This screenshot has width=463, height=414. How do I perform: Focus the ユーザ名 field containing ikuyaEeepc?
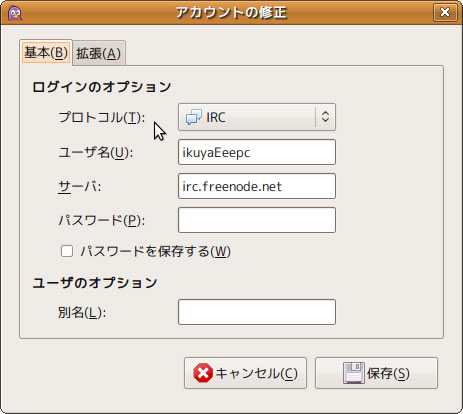point(257,152)
